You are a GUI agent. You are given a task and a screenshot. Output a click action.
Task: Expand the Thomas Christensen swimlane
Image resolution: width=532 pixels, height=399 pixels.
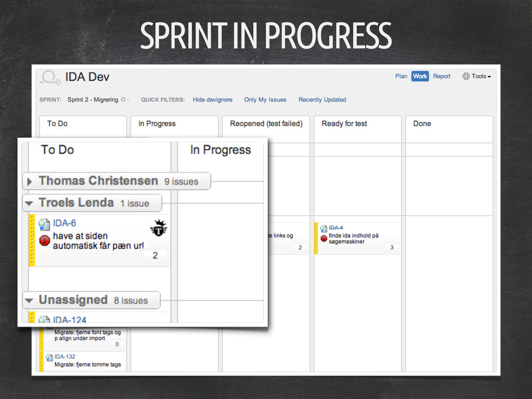30,181
